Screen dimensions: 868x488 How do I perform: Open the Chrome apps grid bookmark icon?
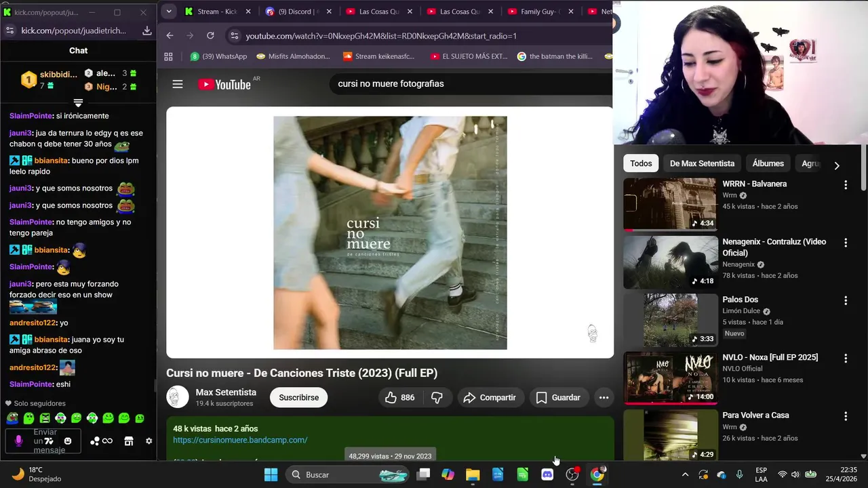pos(169,56)
